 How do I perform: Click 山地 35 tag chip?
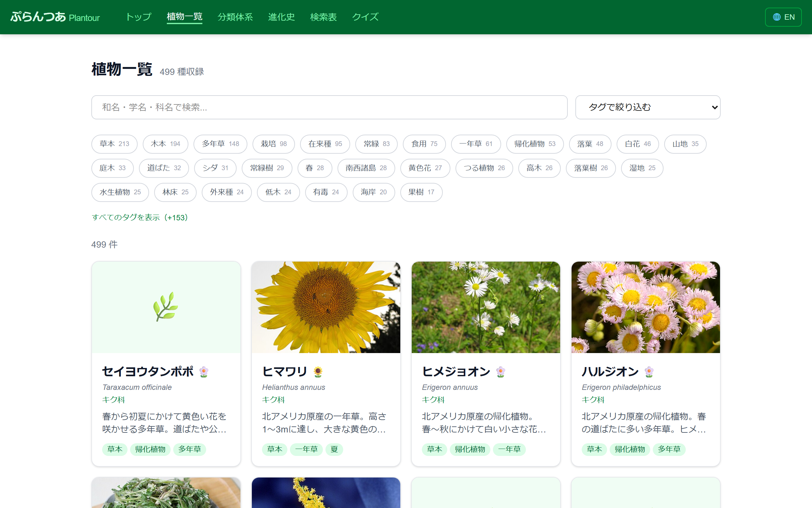click(x=685, y=144)
